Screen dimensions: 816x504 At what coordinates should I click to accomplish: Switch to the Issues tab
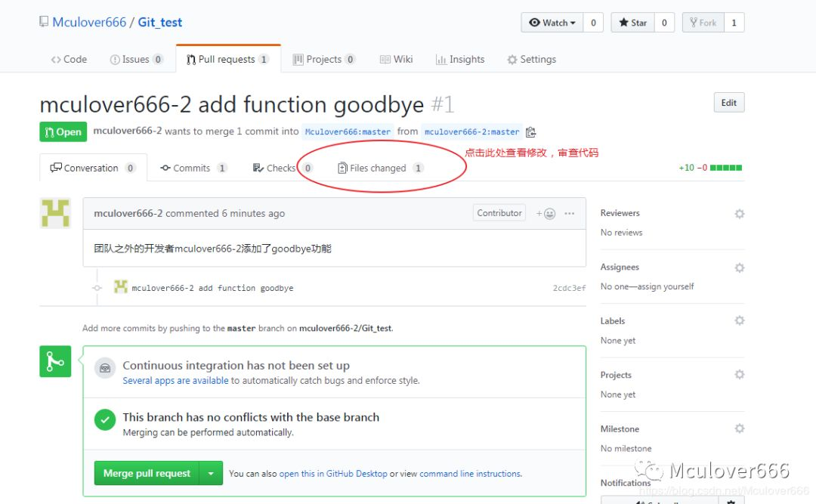[x=136, y=60]
